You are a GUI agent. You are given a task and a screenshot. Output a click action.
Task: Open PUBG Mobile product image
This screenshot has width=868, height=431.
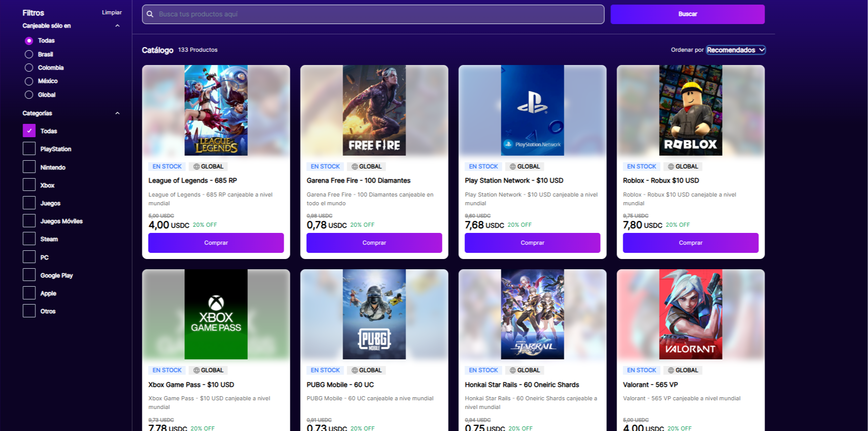point(374,314)
